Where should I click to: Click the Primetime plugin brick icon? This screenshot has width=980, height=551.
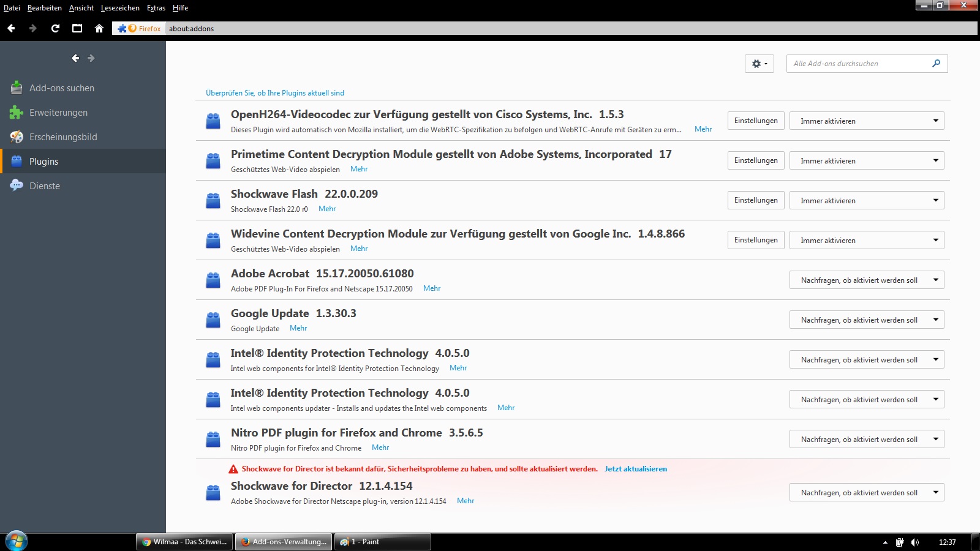pyautogui.click(x=213, y=161)
